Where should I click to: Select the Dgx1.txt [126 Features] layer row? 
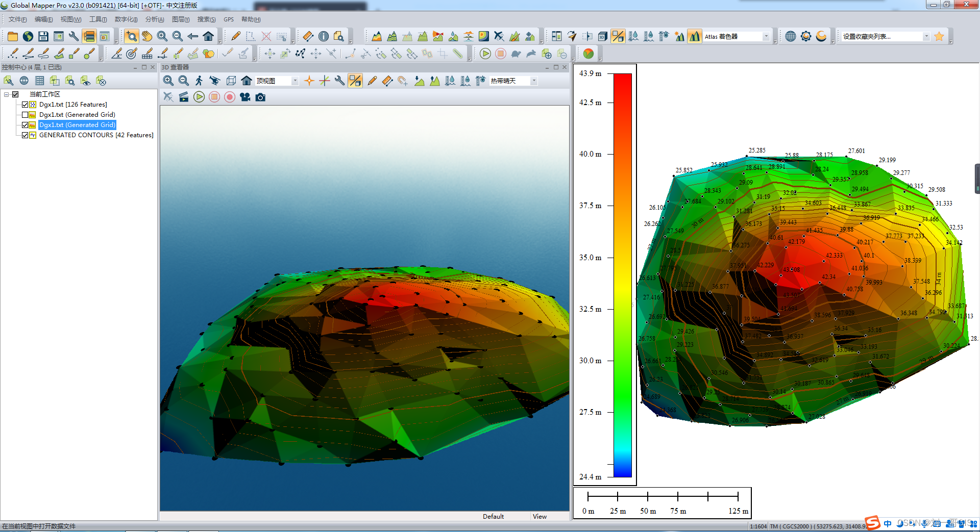pyautogui.click(x=73, y=105)
